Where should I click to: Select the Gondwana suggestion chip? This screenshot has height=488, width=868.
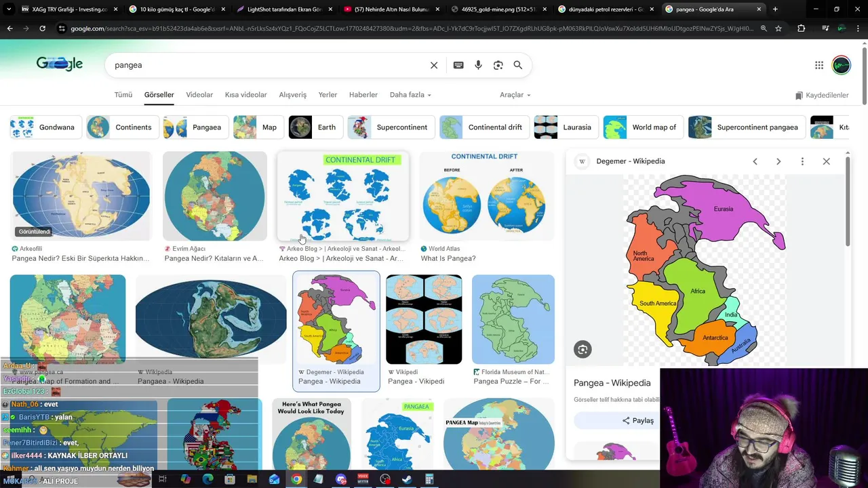[46, 127]
